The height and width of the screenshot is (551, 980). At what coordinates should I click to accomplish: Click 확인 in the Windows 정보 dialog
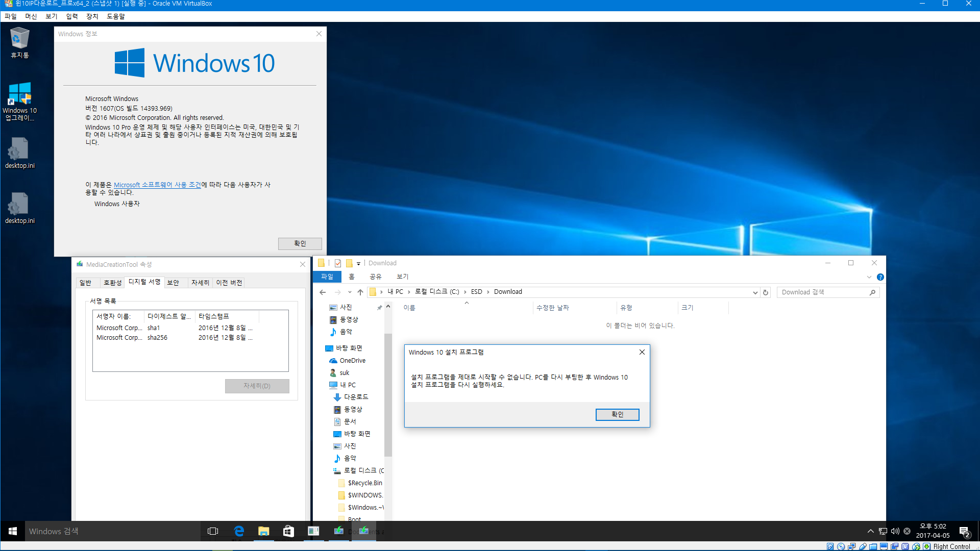[300, 243]
